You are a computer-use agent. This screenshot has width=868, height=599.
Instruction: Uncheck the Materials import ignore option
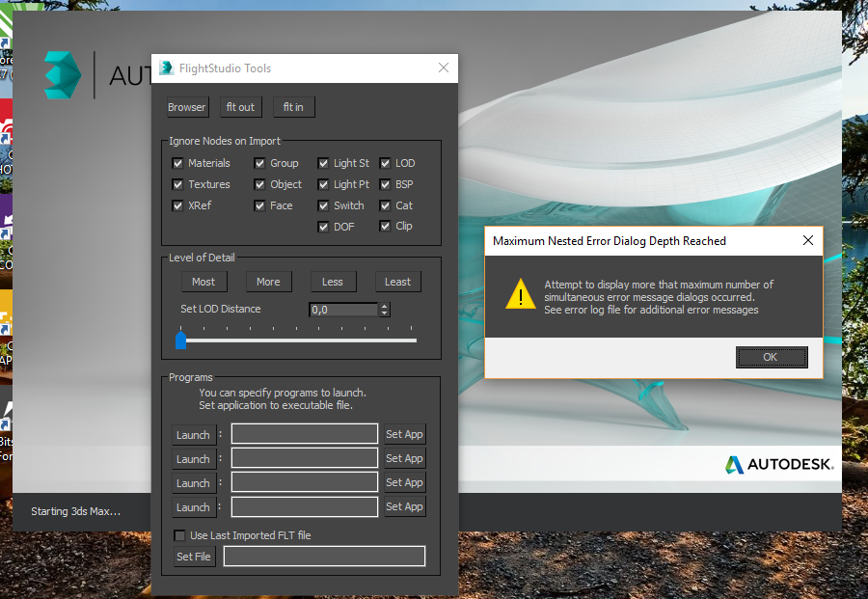click(176, 162)
